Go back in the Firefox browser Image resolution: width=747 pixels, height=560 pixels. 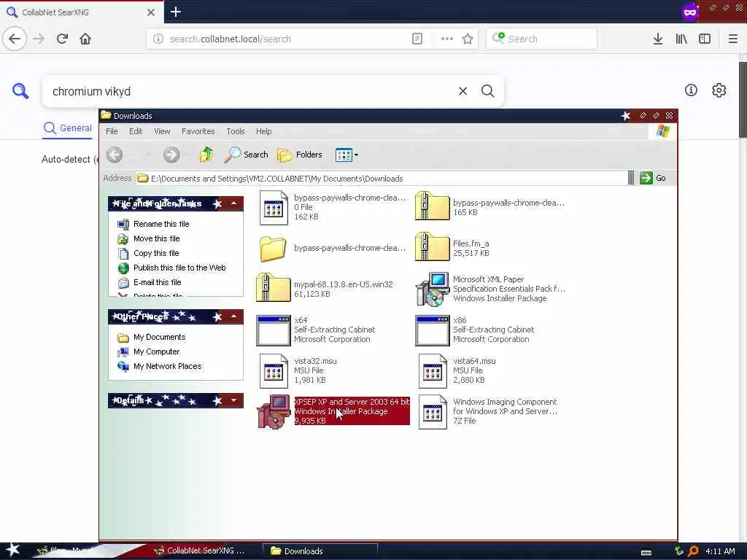[x=15, y=39]
